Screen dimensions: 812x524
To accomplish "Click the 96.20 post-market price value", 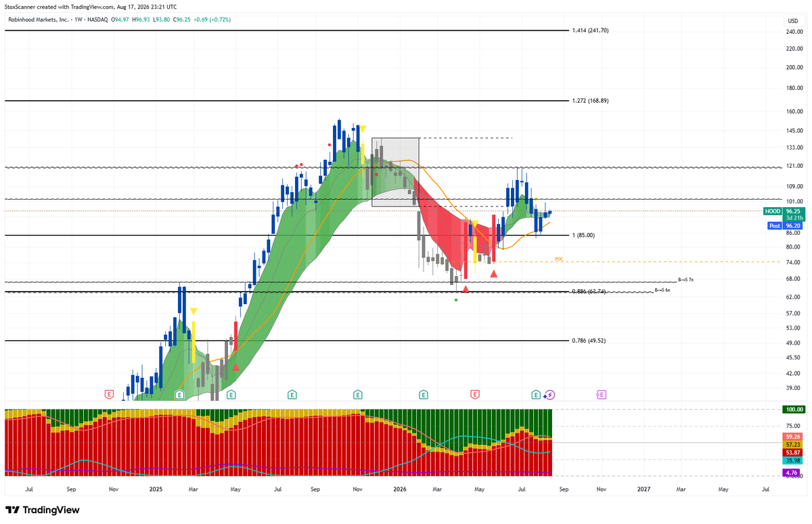I will [793, 225].
